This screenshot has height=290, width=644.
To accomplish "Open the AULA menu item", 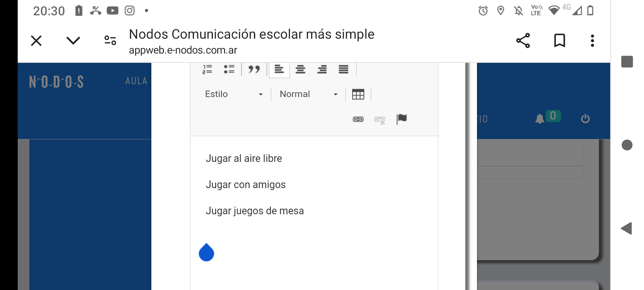I will tap(136, 81).
